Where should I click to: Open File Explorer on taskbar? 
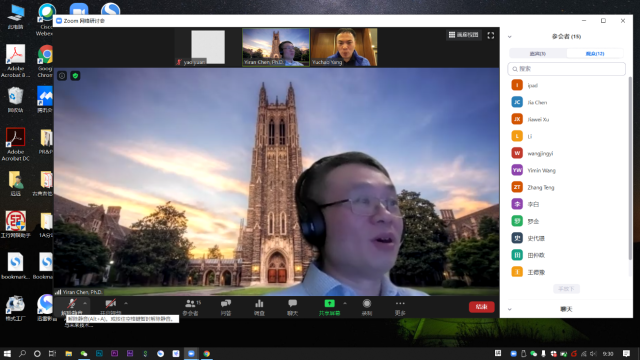[68, 353]
